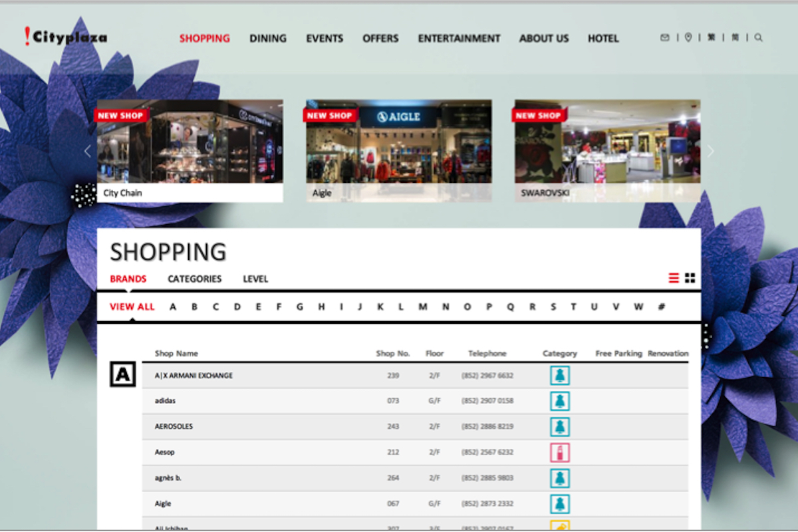Click the category icon in Aigle row
Screen dimensions: 798x532
click(x=559, y=504)
